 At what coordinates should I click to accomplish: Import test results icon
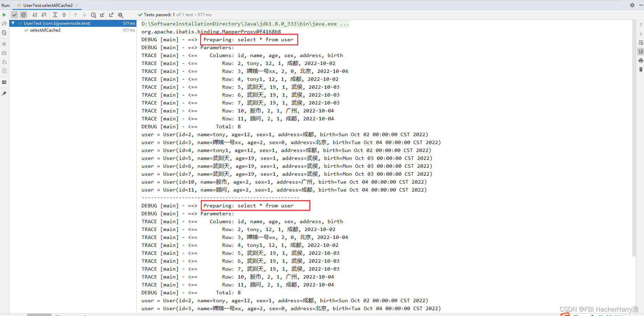pyautogui.click(x=102, y=15)
